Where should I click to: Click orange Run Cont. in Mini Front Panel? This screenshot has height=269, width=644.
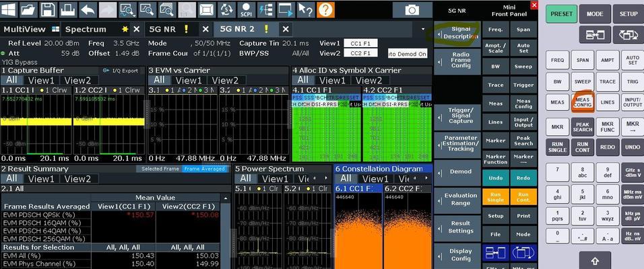(x=523, y=197)
